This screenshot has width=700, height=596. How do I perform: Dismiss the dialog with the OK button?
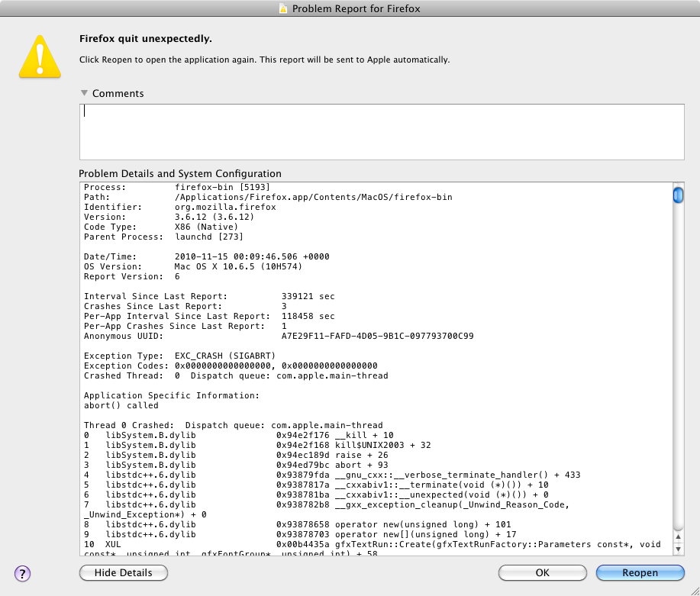pos(542,573)
